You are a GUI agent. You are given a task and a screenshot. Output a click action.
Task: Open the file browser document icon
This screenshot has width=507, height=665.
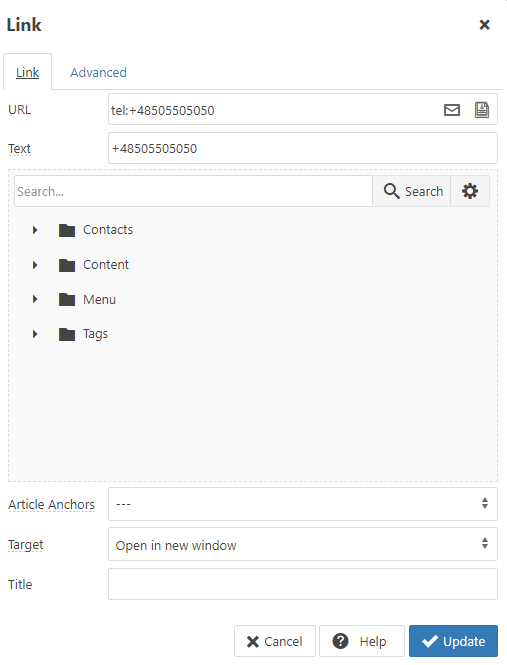point(482,110)
